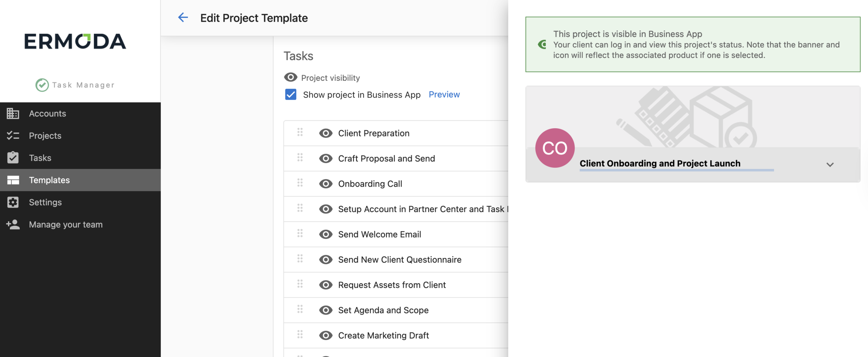
Task: Toggle visibility eye for Onboarding Call task
Action: (325, 184)
